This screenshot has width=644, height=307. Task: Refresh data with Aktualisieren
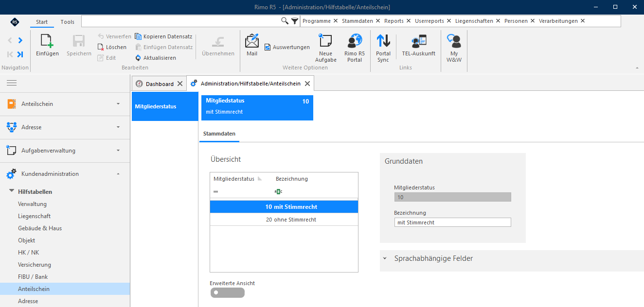coord(156,58)
